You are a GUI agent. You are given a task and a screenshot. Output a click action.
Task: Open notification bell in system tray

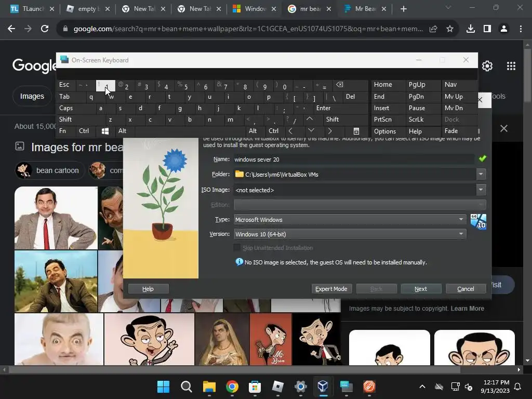click(x=518, y=387)
